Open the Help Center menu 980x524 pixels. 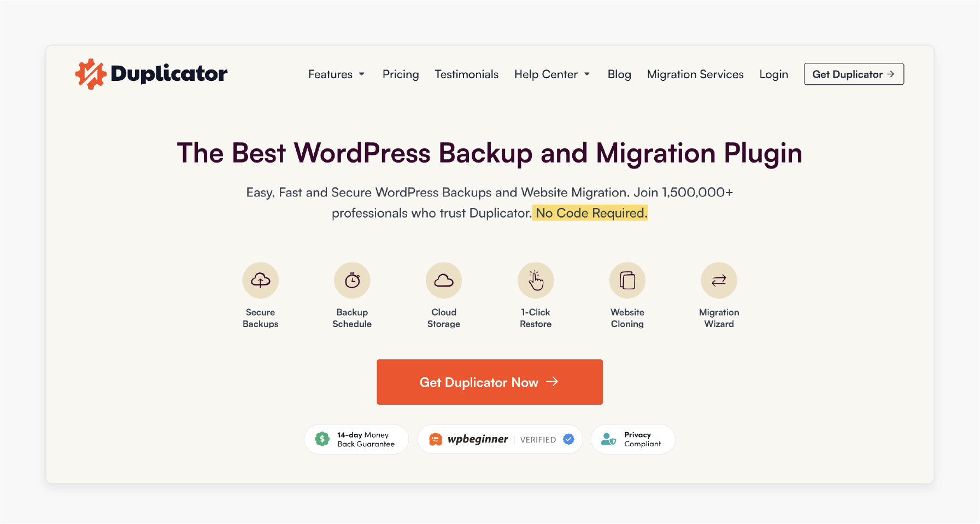coord(552,74)
